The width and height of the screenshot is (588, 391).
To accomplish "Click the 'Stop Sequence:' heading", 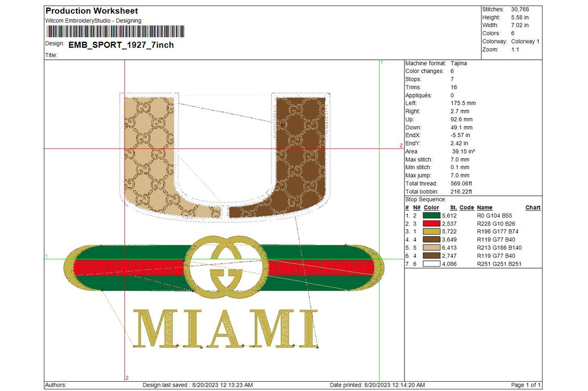I will pos(425,199).
